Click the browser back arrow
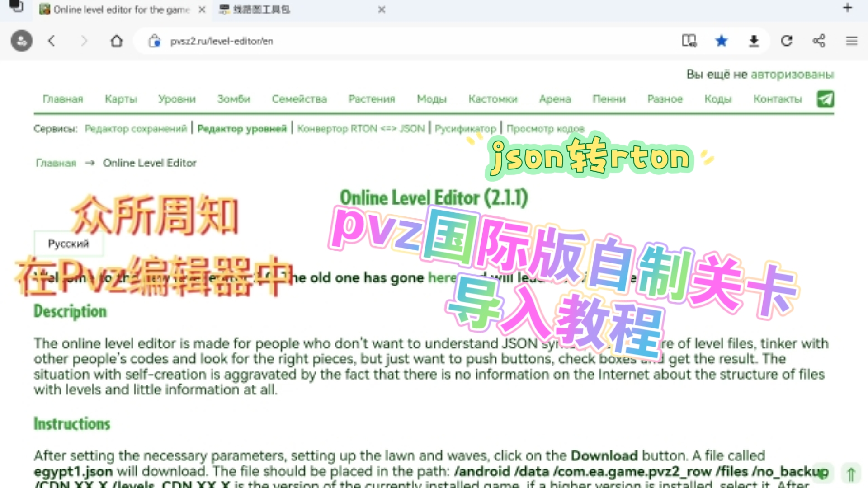 coord(52,41)
